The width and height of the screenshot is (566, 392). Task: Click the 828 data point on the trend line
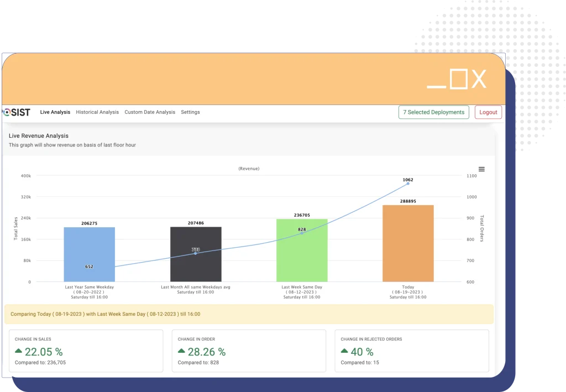(x=302, y=233)
